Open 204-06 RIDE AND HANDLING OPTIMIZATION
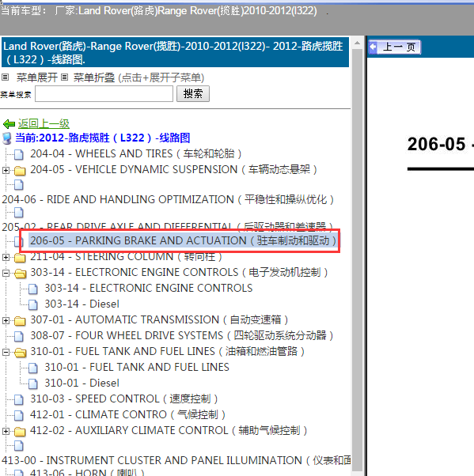 click(x=168, y=199)
